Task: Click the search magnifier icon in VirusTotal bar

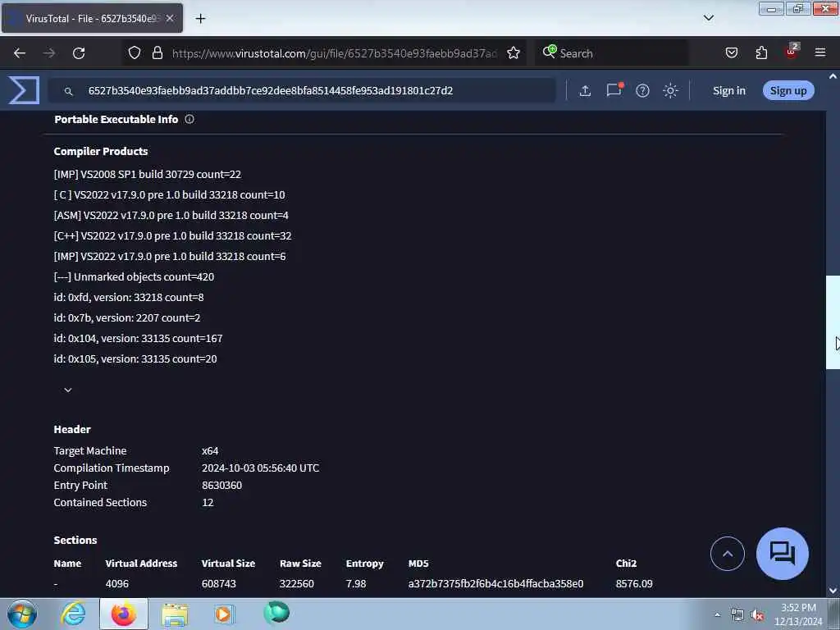Action: [68, 92]
